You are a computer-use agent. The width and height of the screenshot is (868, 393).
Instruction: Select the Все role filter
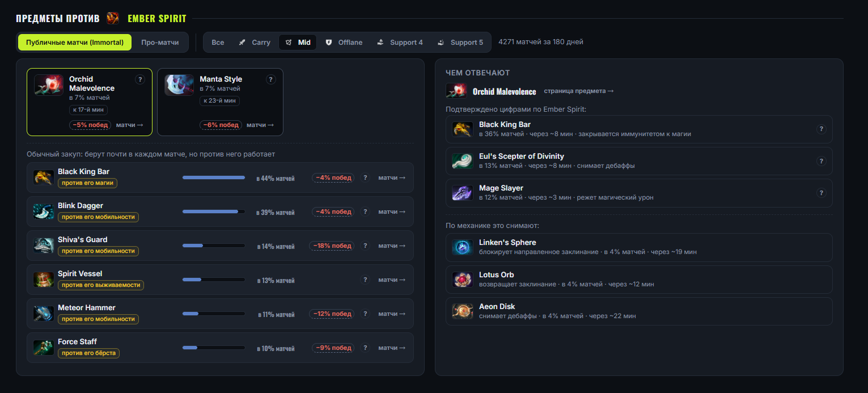coord(218,43)
